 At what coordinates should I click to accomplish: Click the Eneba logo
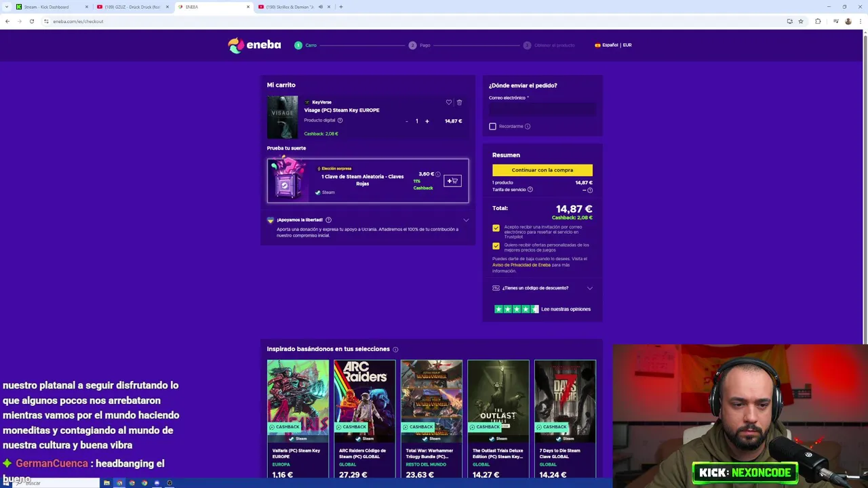254,45
